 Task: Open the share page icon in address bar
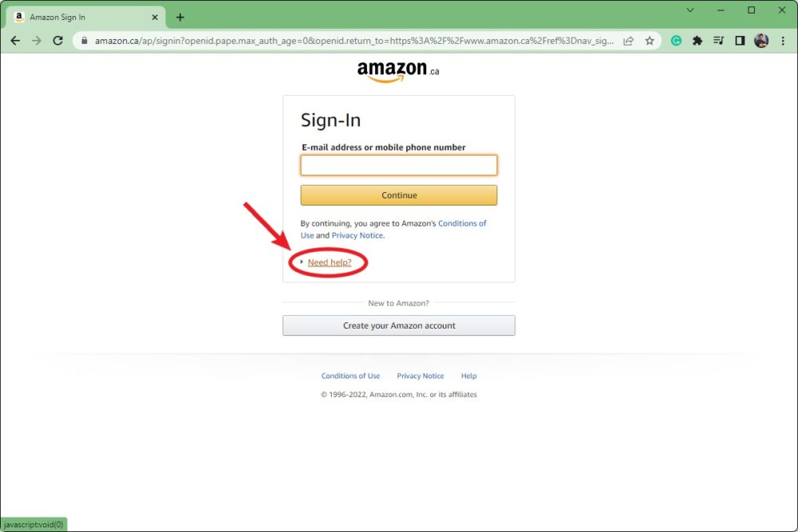pyautogui.click(x=629, y=41)
